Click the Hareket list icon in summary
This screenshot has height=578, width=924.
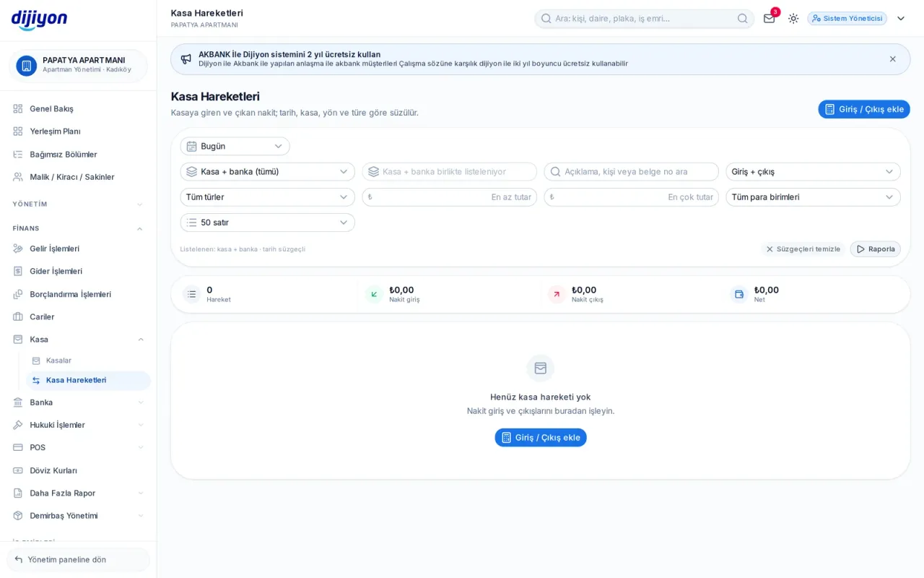(x=192, y=294)
